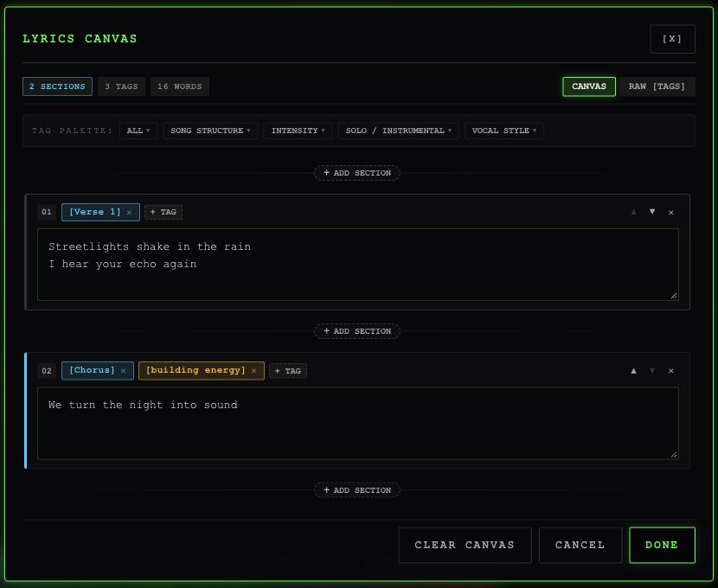Add a section above Verse 1
Screen dimensions: 718x588
pos(357,173)
